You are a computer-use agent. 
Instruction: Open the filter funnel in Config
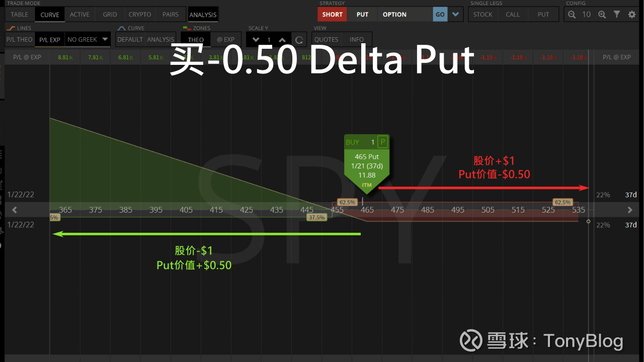[x=617, y=15]
